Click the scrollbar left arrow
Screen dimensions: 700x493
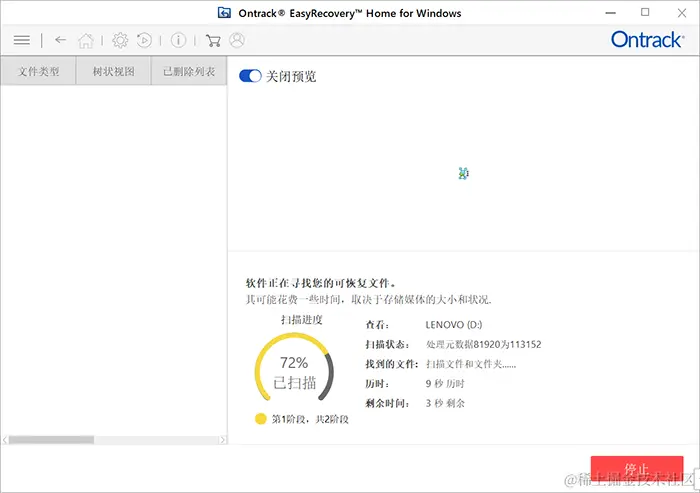coord(4,440)
